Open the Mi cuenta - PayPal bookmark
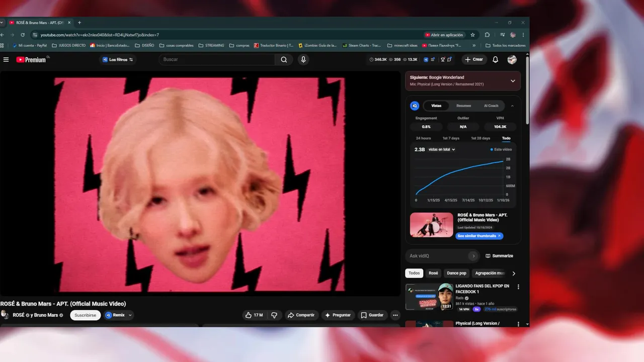 point(29,45)
